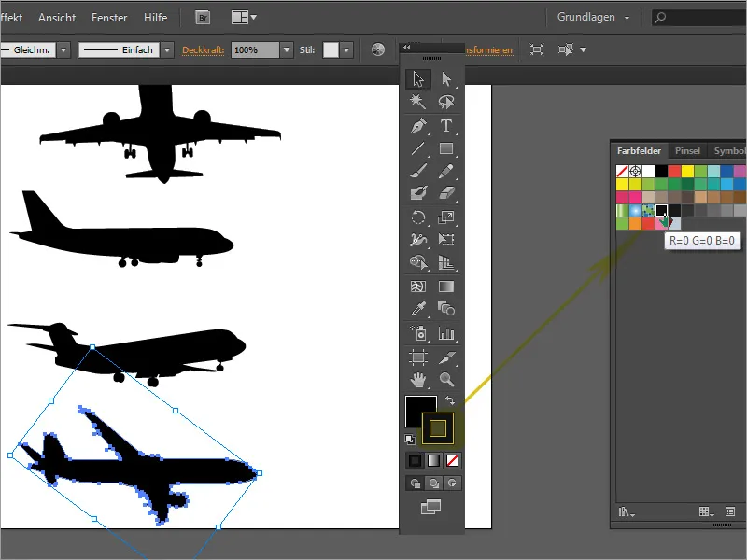Select the Width tool
This screenshot has height=560, width=747.
tap(418, 240)
